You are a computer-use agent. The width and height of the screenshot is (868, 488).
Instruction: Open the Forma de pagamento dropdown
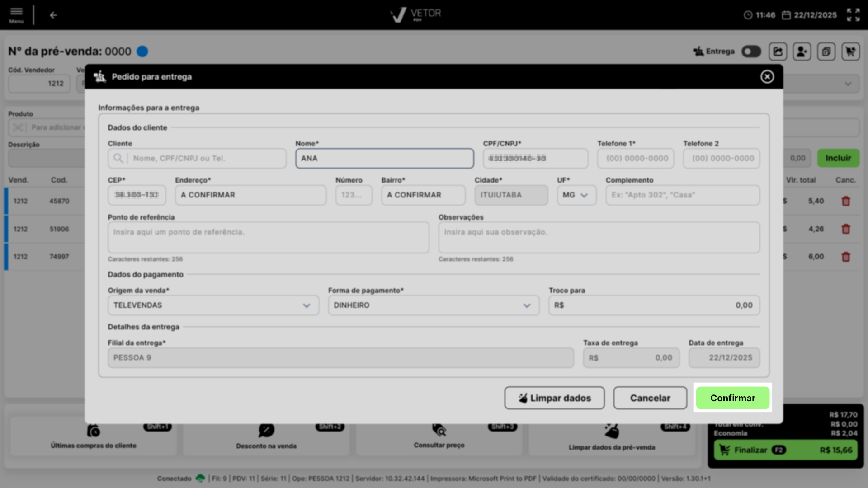pos(433,305)
